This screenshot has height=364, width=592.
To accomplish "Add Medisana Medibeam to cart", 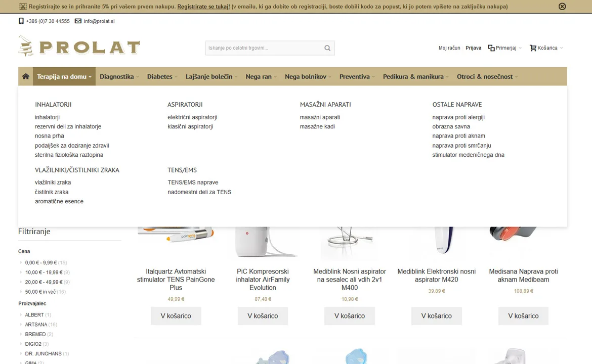I will click(x=523, y=316).
